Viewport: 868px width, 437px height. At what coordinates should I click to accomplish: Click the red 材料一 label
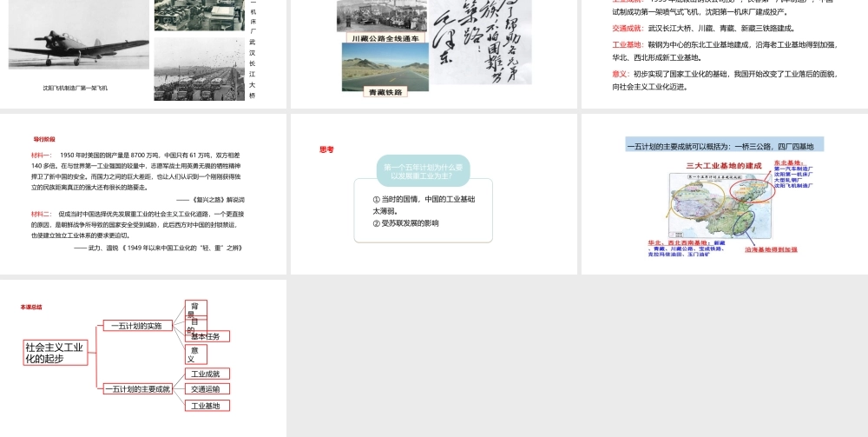[x=42, y=156]
